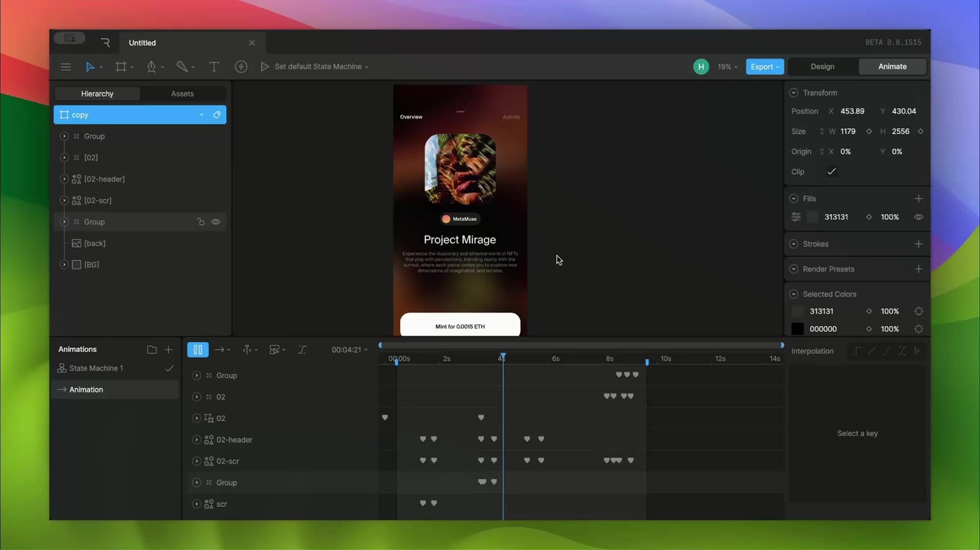Toggle fill 313131 visibility eye
Screen dimensions: 980x550
(919, 217)
